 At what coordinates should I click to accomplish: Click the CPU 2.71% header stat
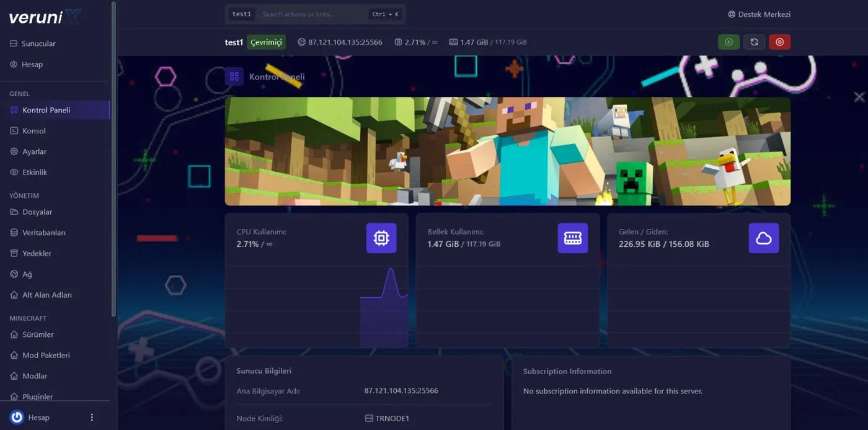pos(416,42)
